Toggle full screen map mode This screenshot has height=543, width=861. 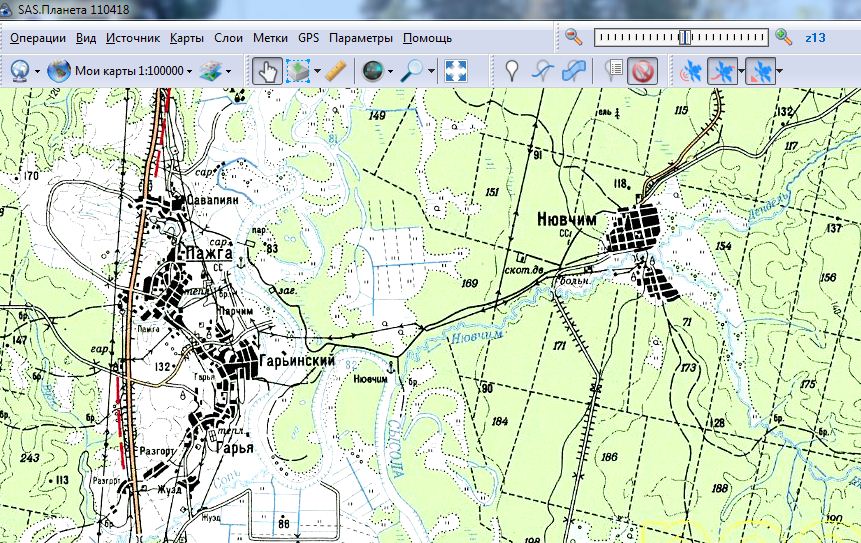456,71
